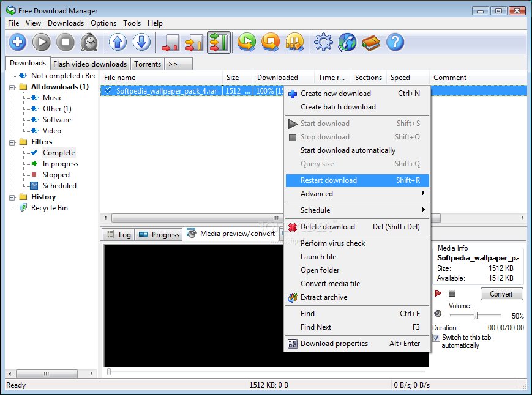Open the book help contents toolbar icon
Image resolution: width=532 pixels, height=395 pixels.
(x=371, y=42)
